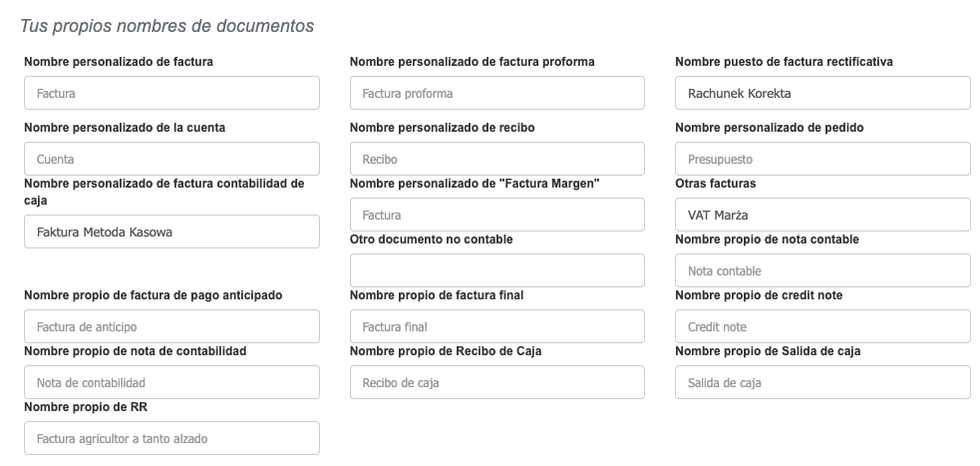Focus the 'Nombre personalizado de pedido' field
The height and width of the screenshot is (466, 980).
pos(822,159)
